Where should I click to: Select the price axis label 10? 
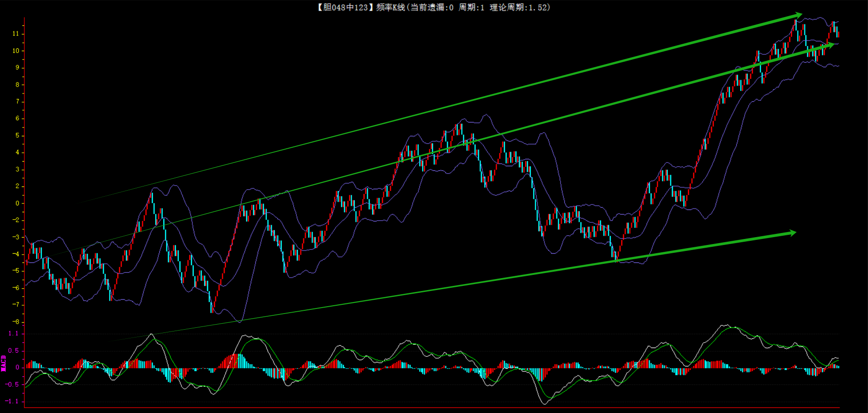[16, 51]
